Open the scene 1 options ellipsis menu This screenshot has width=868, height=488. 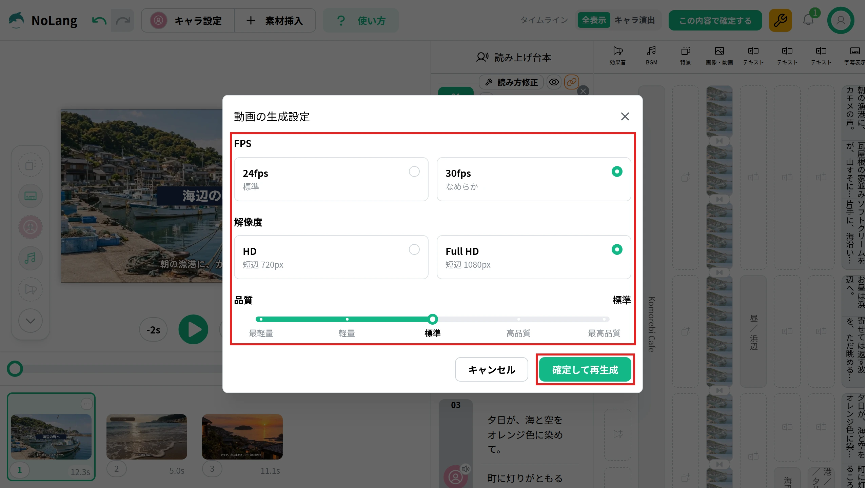coord(87,404)
